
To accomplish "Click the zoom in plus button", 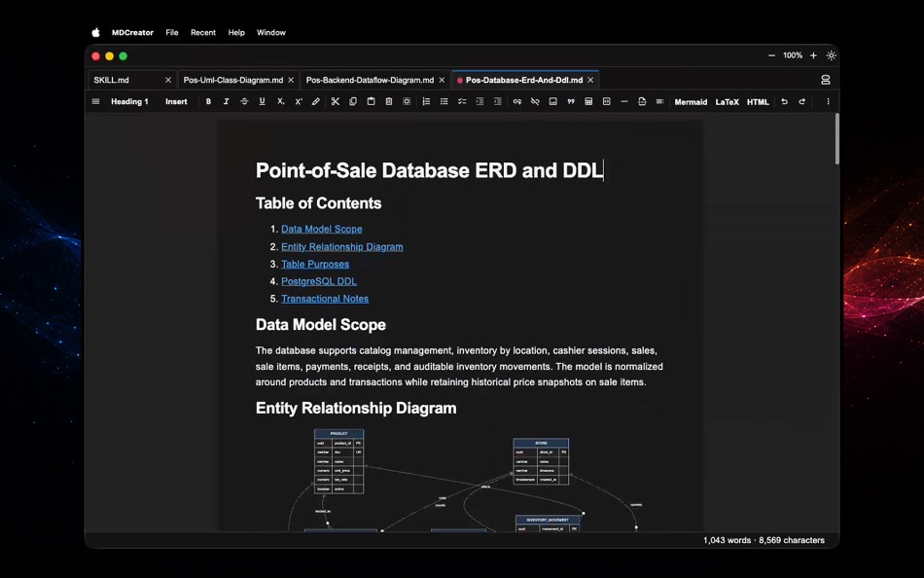I will 813,55.
